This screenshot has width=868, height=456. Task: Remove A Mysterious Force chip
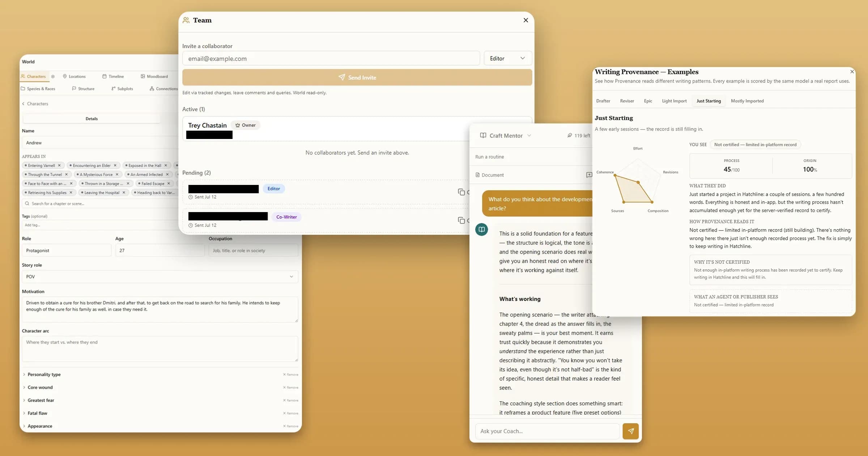pyautogui.click(x=117, y=174)
